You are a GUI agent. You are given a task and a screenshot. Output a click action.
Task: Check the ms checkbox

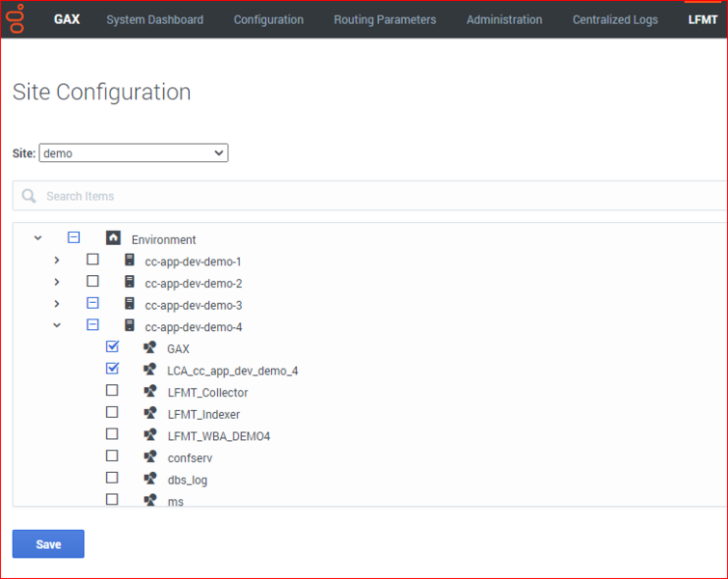112,500
